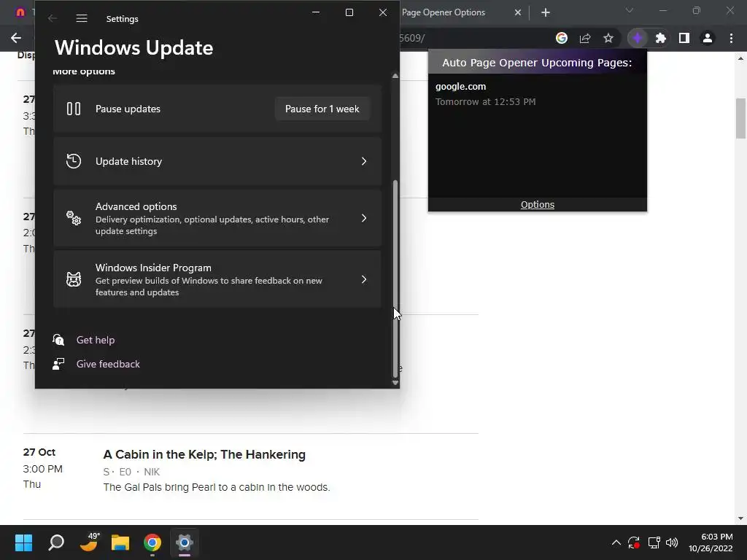
Task: Maximize the Settings window
Action: 349,12
